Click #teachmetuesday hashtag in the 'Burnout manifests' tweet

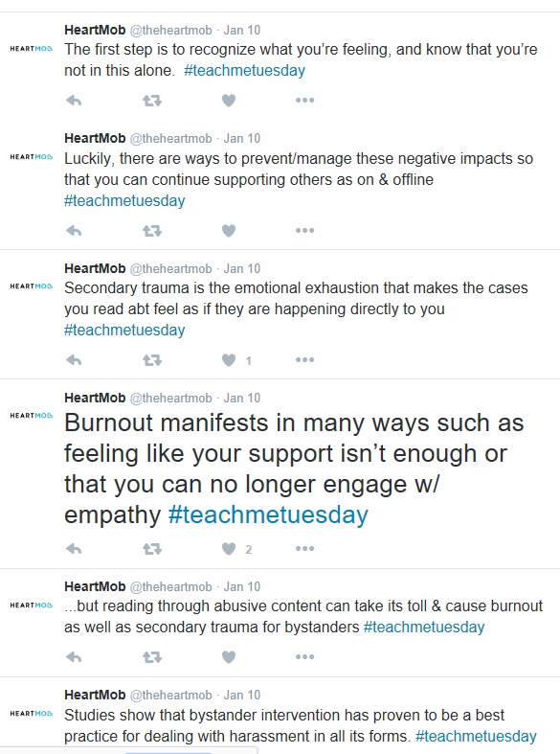[268, 514]
